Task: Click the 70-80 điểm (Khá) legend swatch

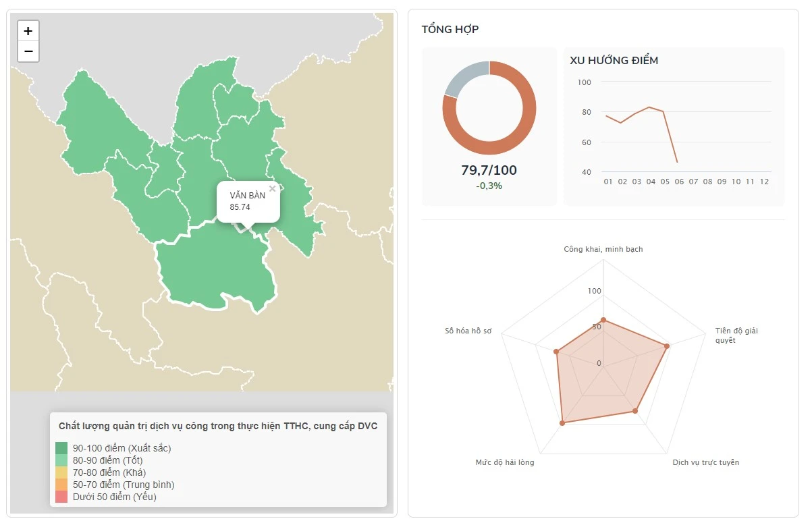Action: click(x=61, y=472)
